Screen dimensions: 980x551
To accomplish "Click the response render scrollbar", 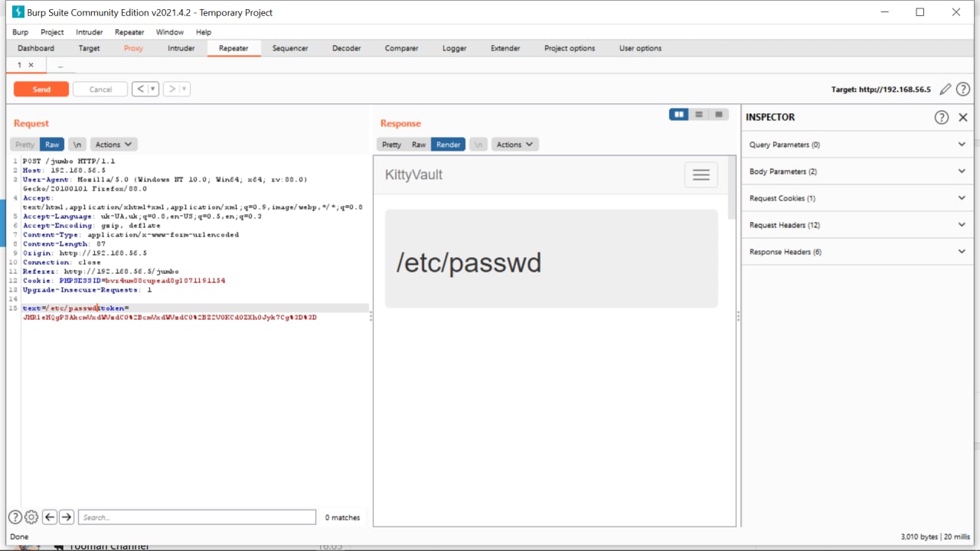I will point(732,188).
